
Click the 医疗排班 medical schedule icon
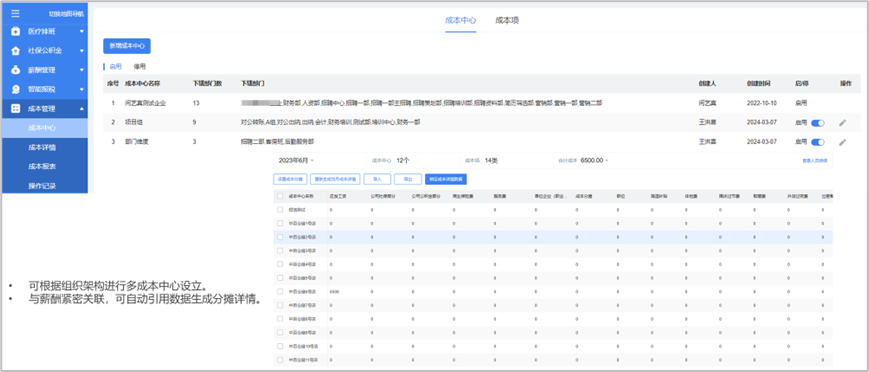click(16, 32)
